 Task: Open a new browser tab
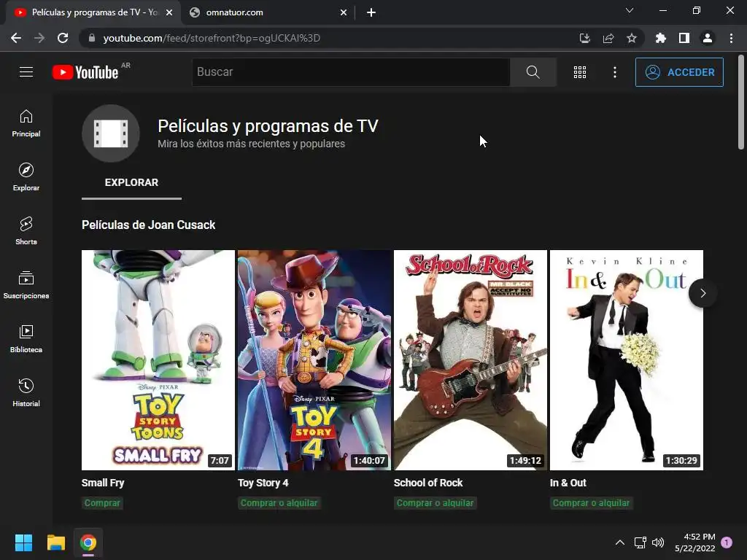click(x=371, y=12)
